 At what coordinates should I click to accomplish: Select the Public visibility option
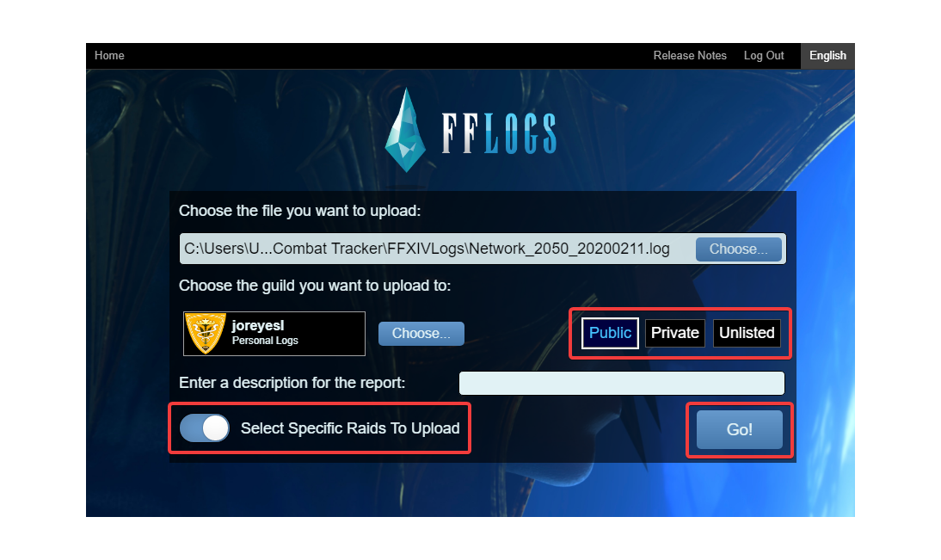[610, 333]
